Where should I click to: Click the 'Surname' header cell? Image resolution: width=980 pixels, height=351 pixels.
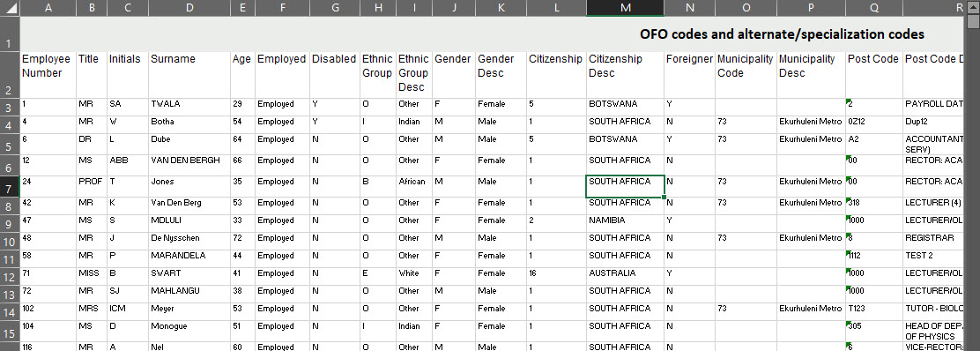pos(189,74)
